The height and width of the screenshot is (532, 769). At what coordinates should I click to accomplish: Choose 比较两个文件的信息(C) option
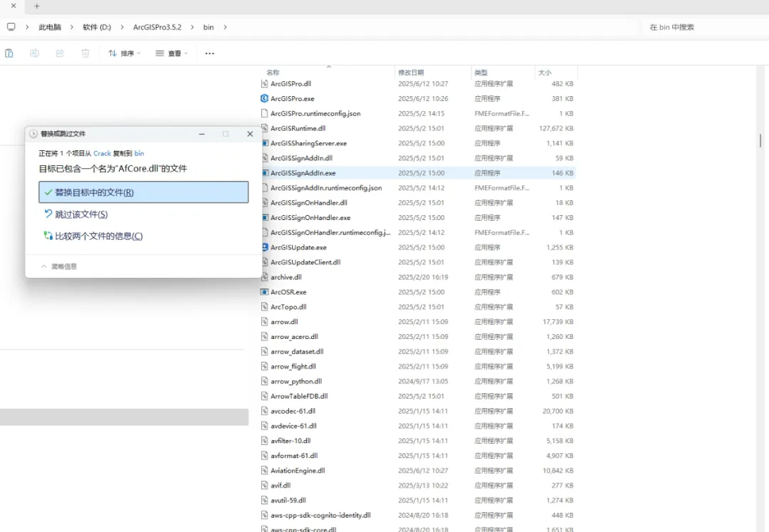tap(93, 236)
